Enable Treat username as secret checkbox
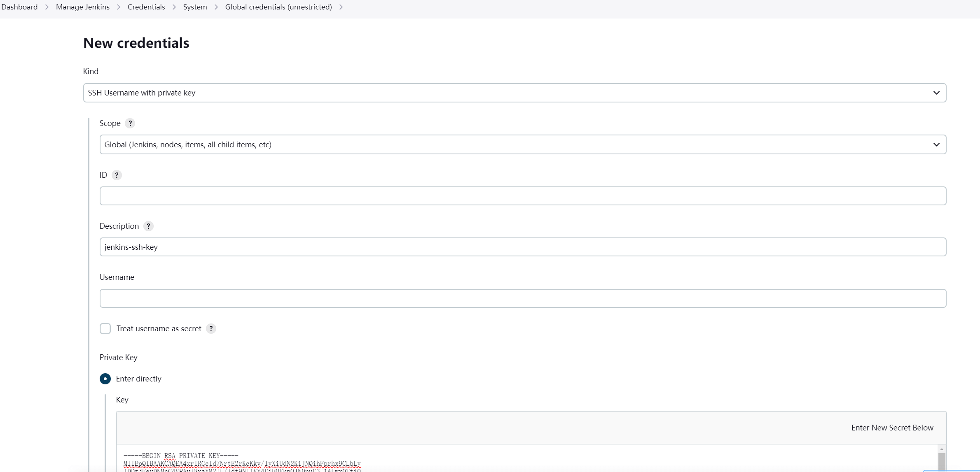This screenshot has width=980, height=472. tap(105, 328)
